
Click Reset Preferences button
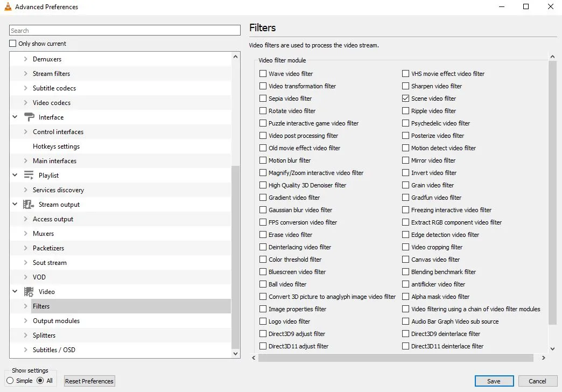tap(89, 381)
